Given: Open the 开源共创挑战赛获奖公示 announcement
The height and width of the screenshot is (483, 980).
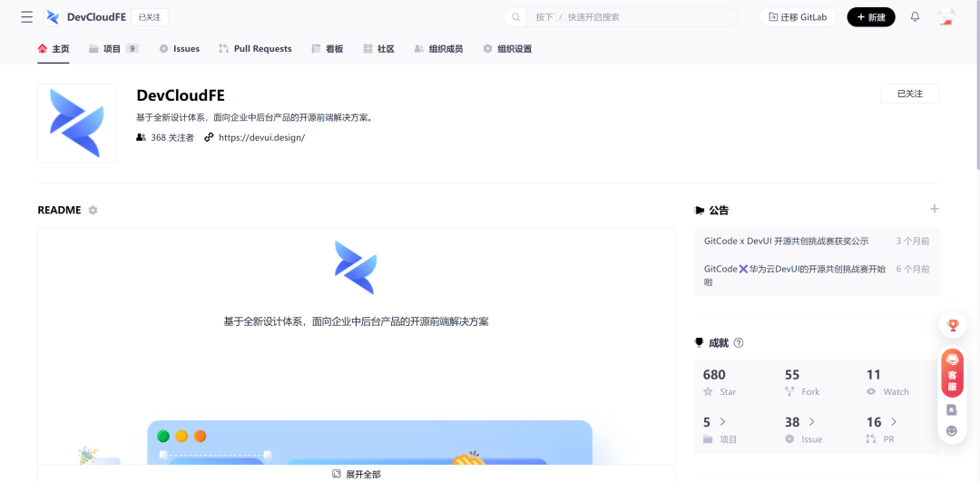Looking at the screenshot, I should (x=786, y=241).
